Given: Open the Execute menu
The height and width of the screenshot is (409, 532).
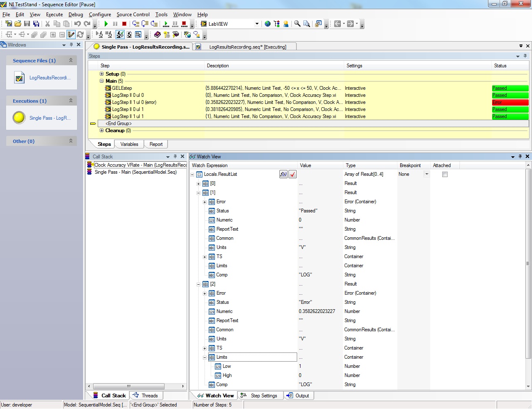Looking at the screenshot, I should click(x=54, y=15).
